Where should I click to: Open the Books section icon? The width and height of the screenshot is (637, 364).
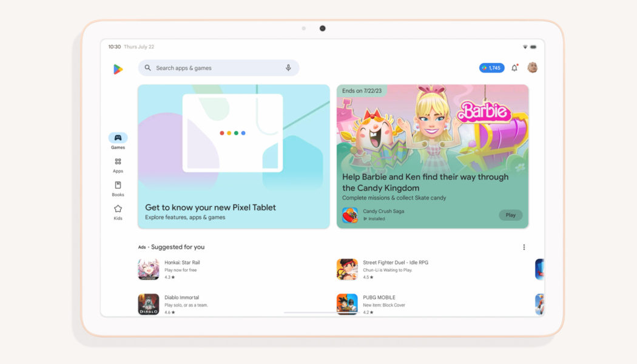click(117, 187)
